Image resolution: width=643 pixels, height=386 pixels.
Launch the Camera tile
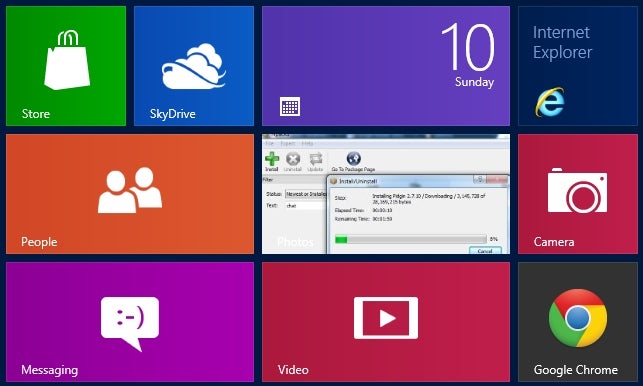[578, 194]
